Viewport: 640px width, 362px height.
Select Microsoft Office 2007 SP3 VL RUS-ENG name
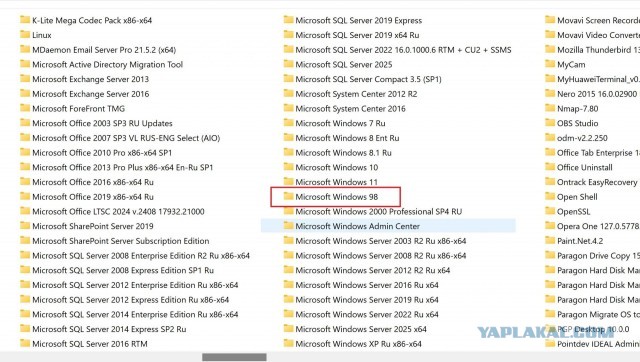point(126,138)
